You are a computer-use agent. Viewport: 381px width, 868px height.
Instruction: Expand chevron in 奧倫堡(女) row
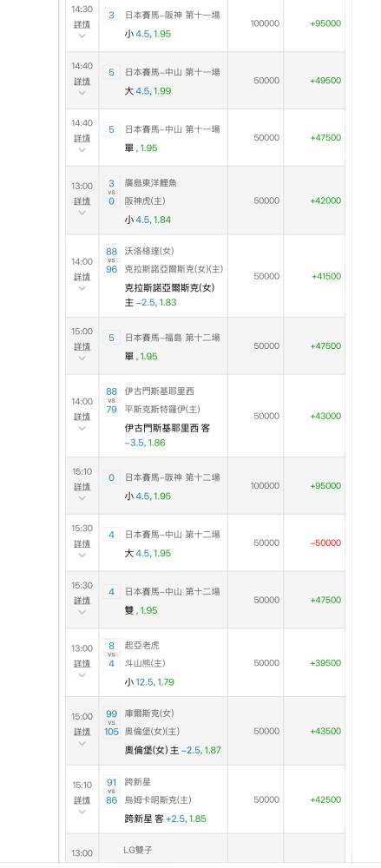coord(82,744)
